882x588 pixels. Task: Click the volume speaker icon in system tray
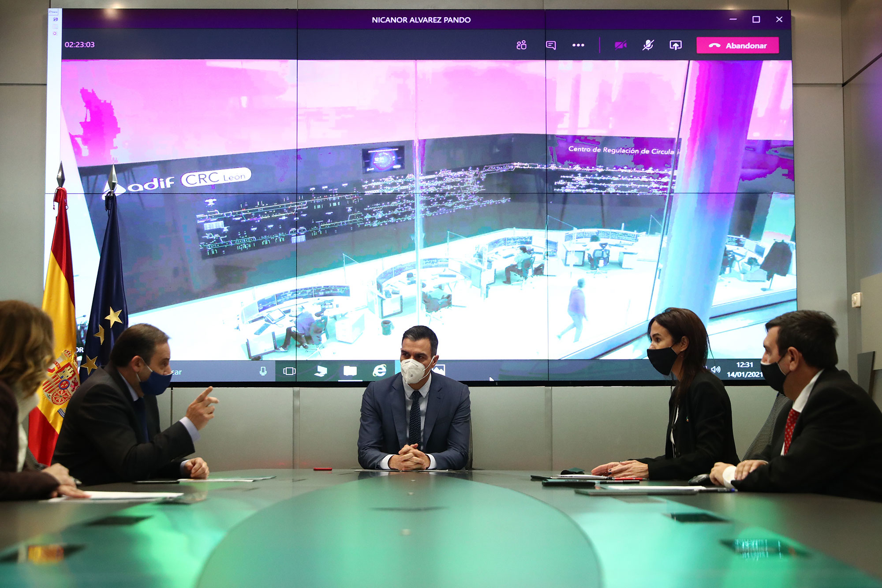[716, 370]
